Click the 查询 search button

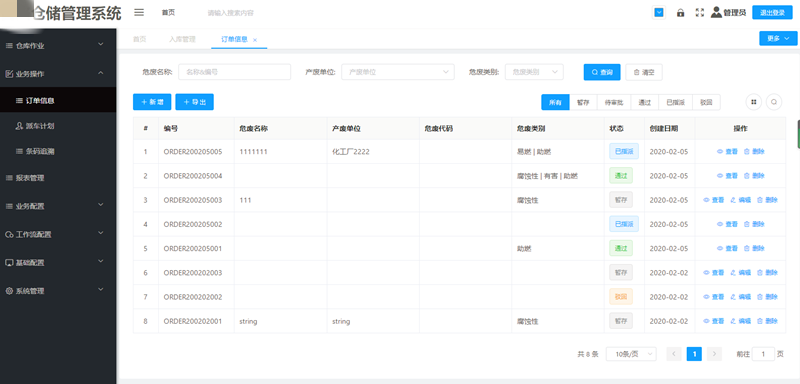tap(602, 72)
